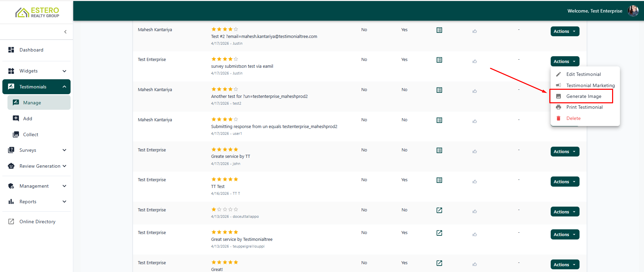The width and height of the screenshot is (644, 272).
Task: Open Actions dropdown for 'Greate service by TT' row
Action: click(x=565, y=151)
